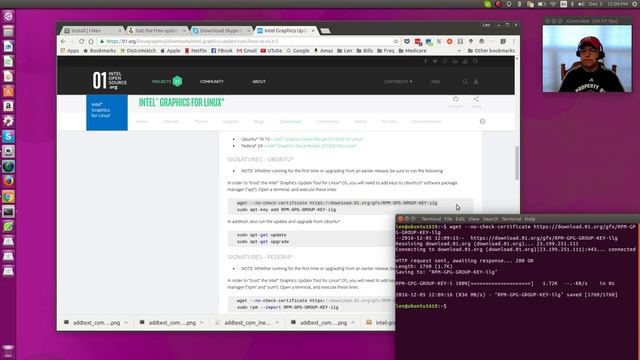The width and height of the screenshot is (640, 360).
Task: Go back in Chrome
Action: 63,41
